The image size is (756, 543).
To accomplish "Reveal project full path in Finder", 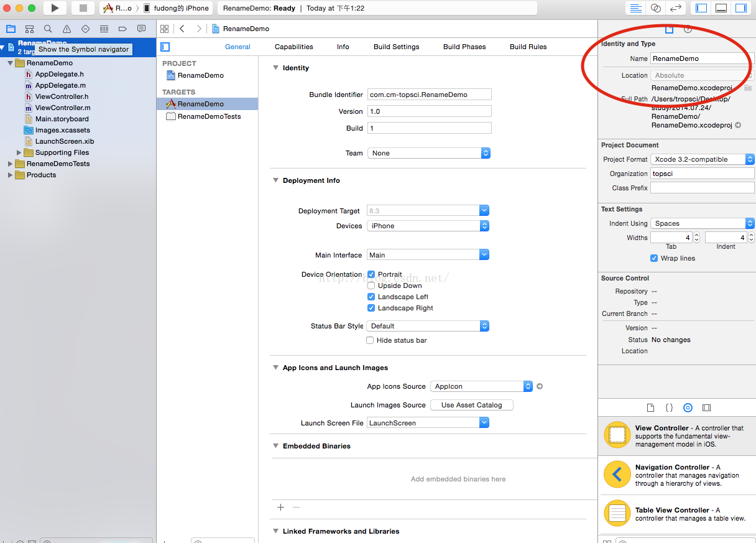I will (738, 125).
